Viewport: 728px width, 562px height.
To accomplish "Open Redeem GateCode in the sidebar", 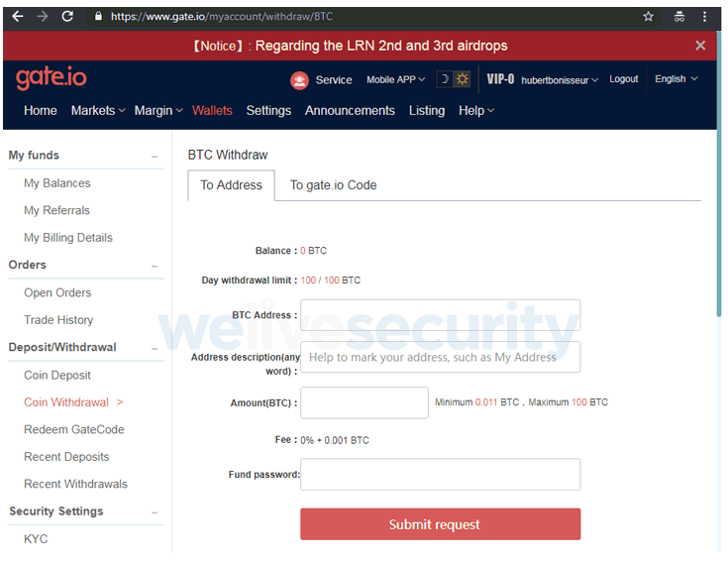I will 74,429.
